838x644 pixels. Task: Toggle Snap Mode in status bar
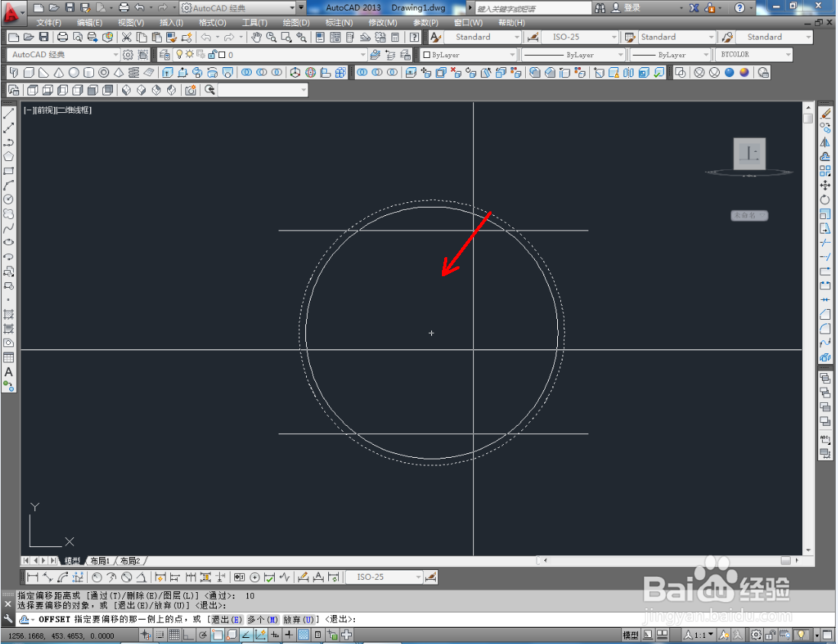pyautogui.click(x=160, y=635)
